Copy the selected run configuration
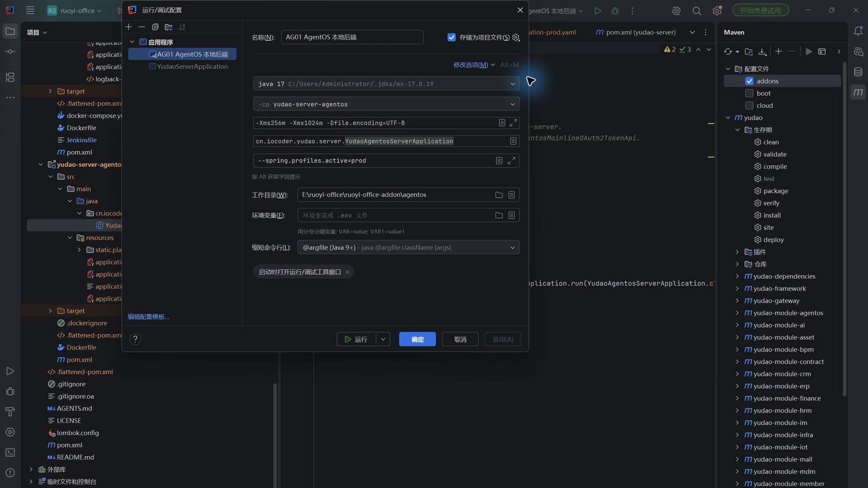Image resolution: width=868 pixels, height=488 pixels. point(155,27)
